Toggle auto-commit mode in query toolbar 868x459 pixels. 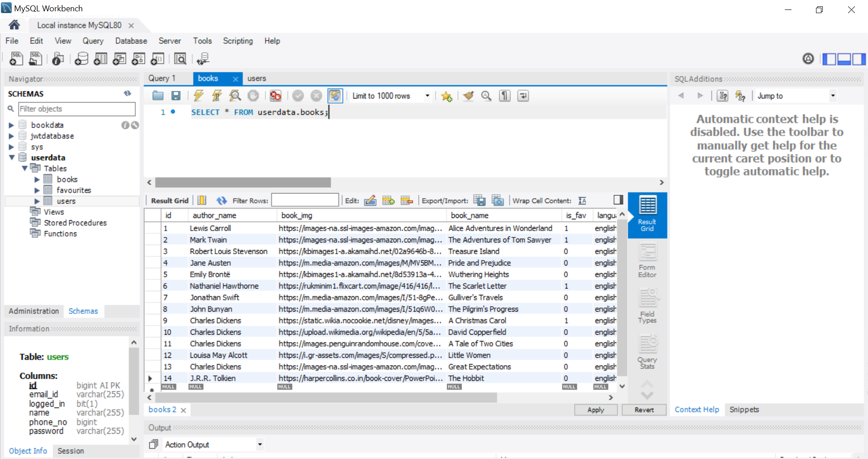pyautogui.click(x=335, y=95)
